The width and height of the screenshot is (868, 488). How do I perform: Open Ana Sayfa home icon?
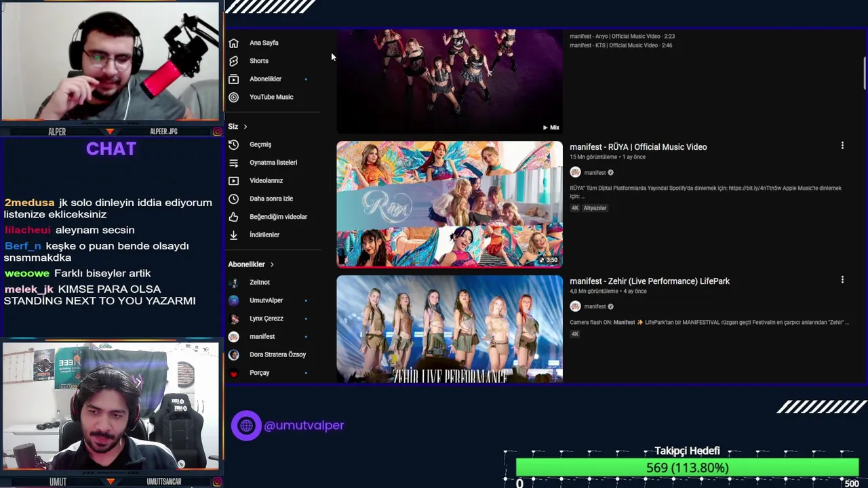pyautogui.click(x=233, y=43)
